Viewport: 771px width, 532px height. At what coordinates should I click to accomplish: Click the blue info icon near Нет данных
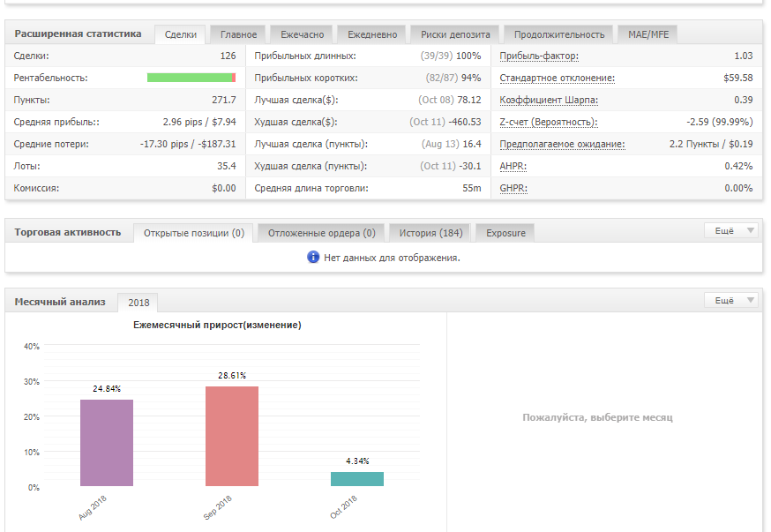click(313, 257)
